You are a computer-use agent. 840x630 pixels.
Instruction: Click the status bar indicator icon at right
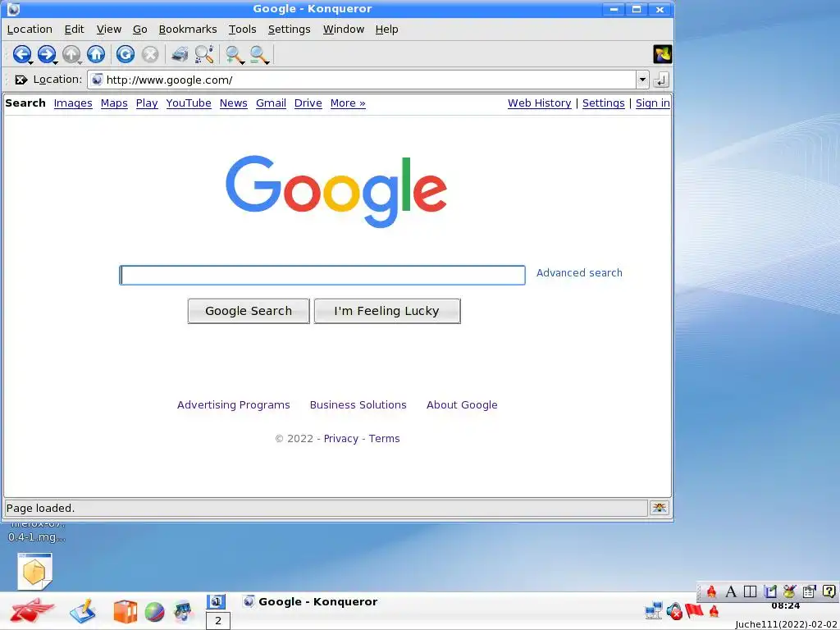[x=660, y=508]
